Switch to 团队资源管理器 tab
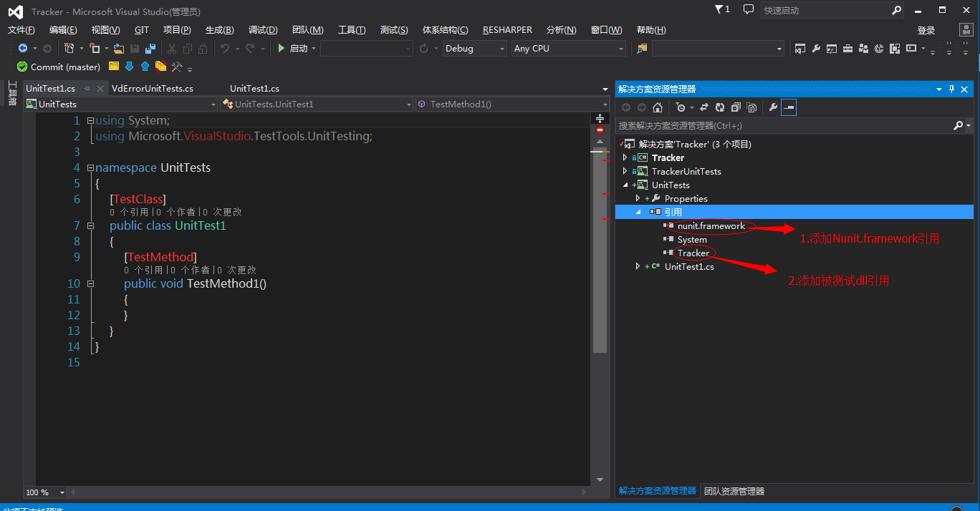Image resolution: width=980 pixels, height=511 pixels. (734, 492)
